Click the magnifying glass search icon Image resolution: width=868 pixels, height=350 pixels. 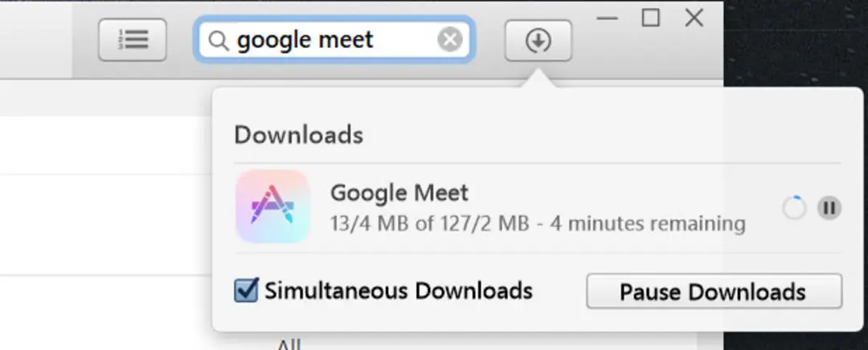pos(218,40)
